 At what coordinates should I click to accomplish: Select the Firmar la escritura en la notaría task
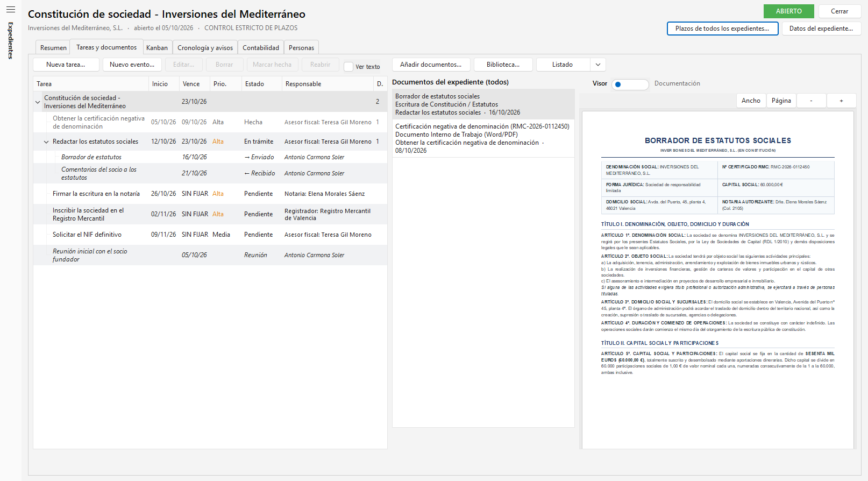210,194
